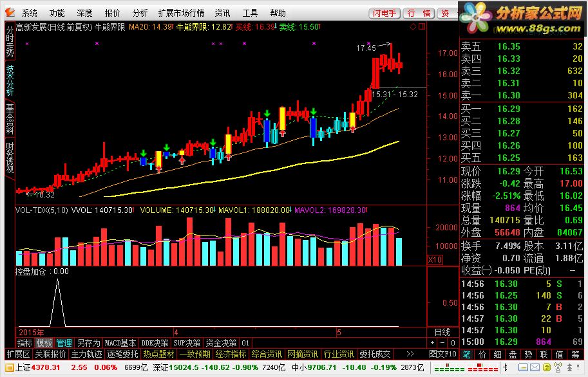
Task: Open the 委托成交 tab
Action: (x=375, y=354)
